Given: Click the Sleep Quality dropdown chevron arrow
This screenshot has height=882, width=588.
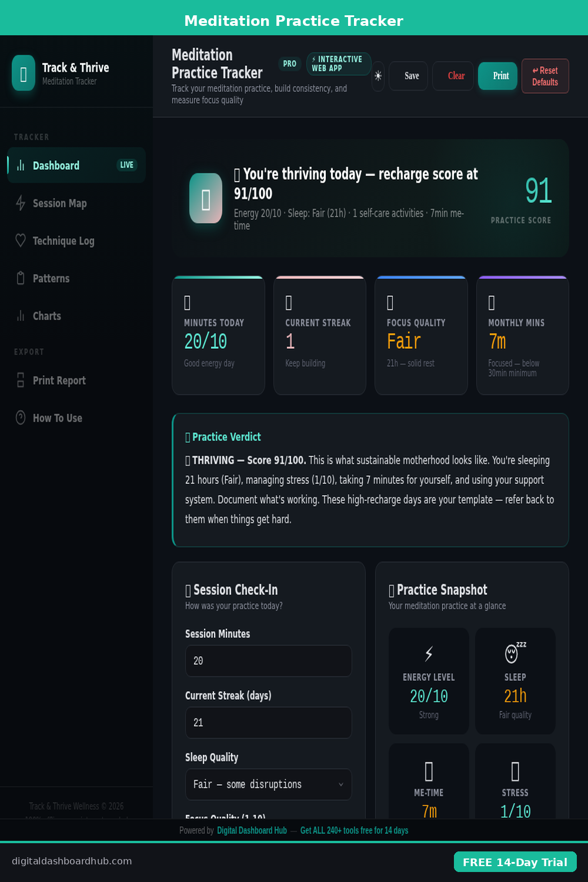Looking at the screenshot, I should point(340,784).
